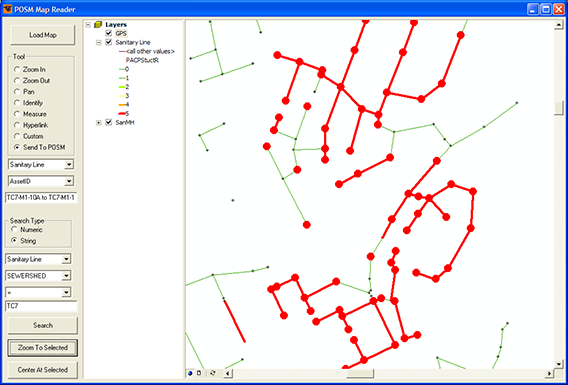
Task: Toggle the GPS layer checkbox
Action: pos(108,33)
